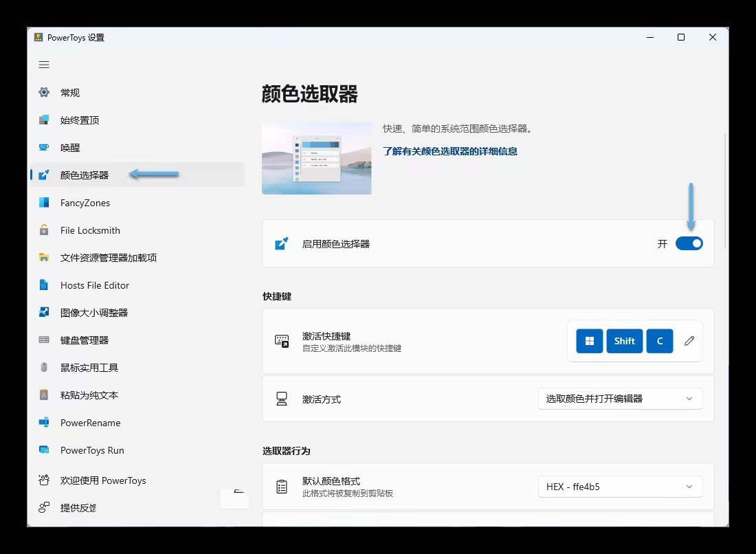Click the 自定义激活此模块的快捷键 subtitle
The width and height of the screenshot is (756, 554).
coord(352,348)
